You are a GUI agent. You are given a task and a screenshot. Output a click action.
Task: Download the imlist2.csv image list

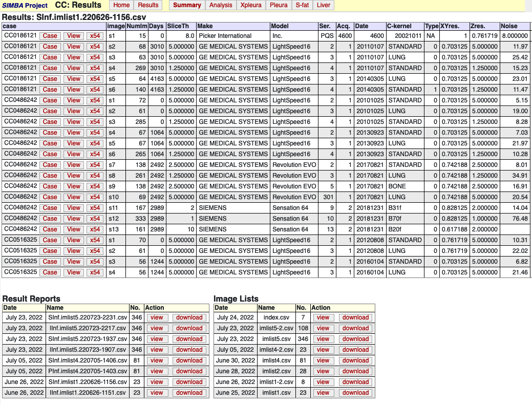click(x=355, y=371)
